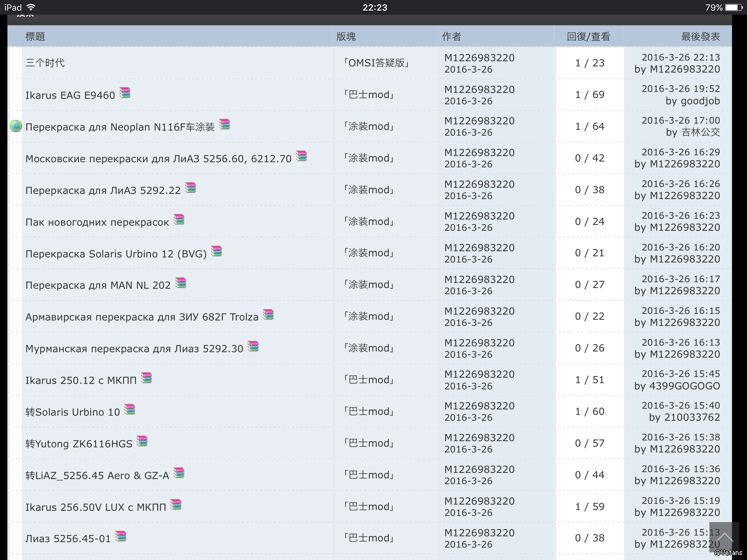This screenshot has height=560, width=747.
Task: Click attachment icon beside Ikarus EAG E9460
Action: click(x=125, y=93)
